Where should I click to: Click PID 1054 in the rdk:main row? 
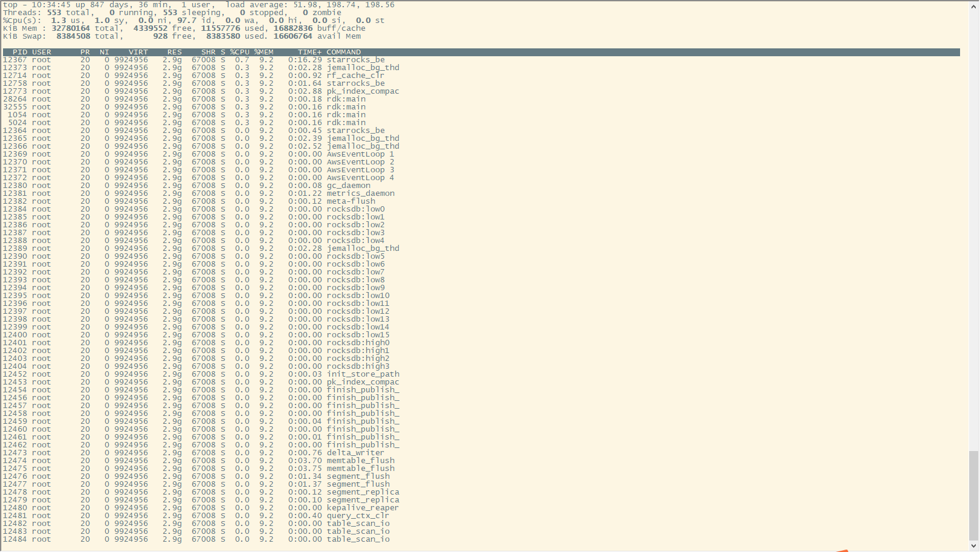click(x=18, y=115)
